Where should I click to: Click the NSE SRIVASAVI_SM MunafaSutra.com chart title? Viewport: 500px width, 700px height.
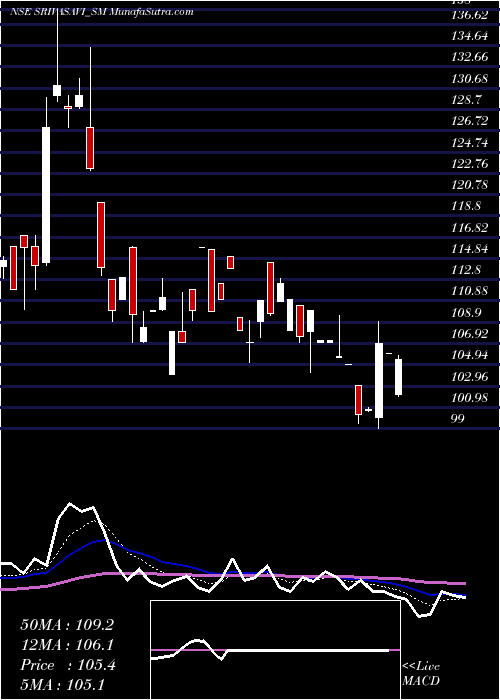101,12
